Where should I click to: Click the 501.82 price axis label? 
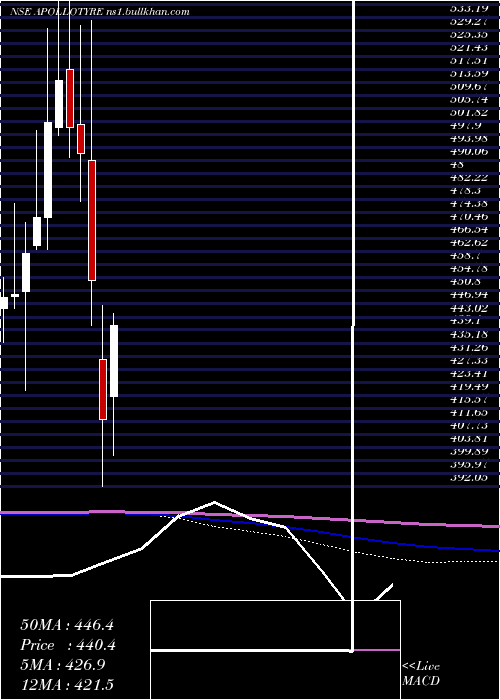[x=469, y=112]
